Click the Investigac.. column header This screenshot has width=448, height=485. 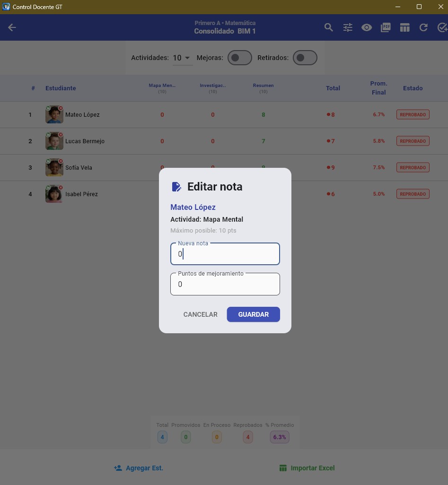pyautogui.click(x=213, y=88)
